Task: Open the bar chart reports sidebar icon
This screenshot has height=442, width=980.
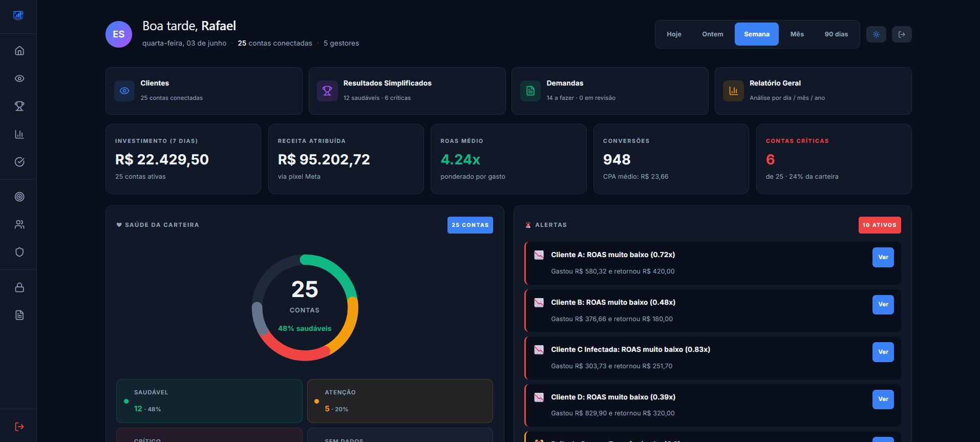Action: [x=19, y=134]
